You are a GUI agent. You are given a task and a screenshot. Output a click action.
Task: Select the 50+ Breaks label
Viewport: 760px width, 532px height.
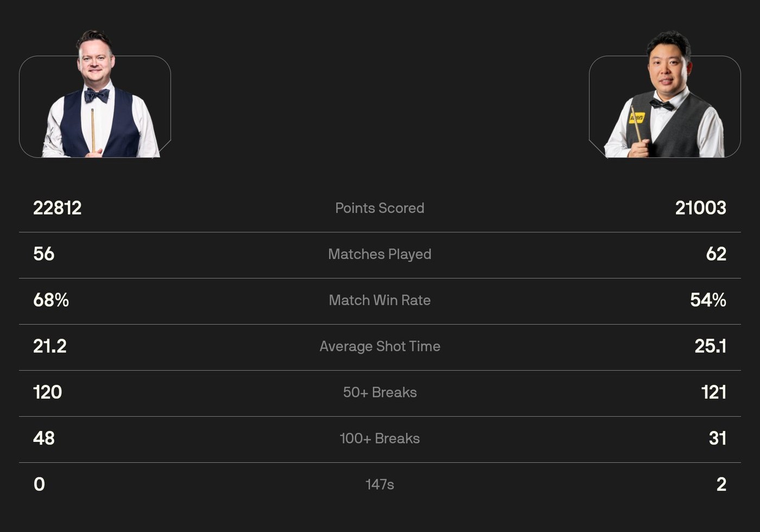(379, 392)
